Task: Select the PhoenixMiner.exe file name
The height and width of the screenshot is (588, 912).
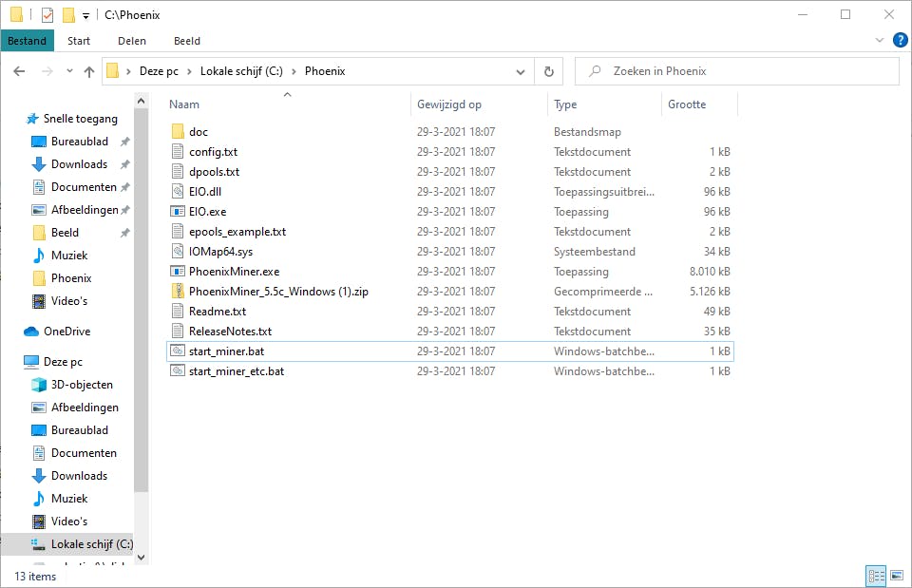Action: click(x=234, y=271)
